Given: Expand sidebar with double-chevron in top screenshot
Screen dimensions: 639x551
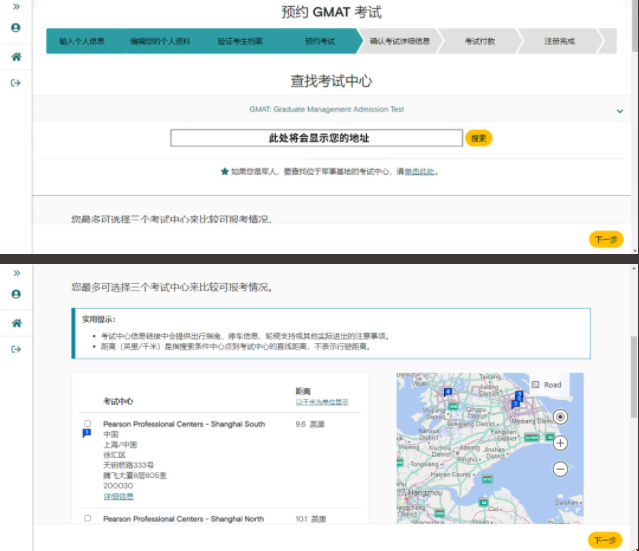Looking at the screenshot, I should (16, 7).
